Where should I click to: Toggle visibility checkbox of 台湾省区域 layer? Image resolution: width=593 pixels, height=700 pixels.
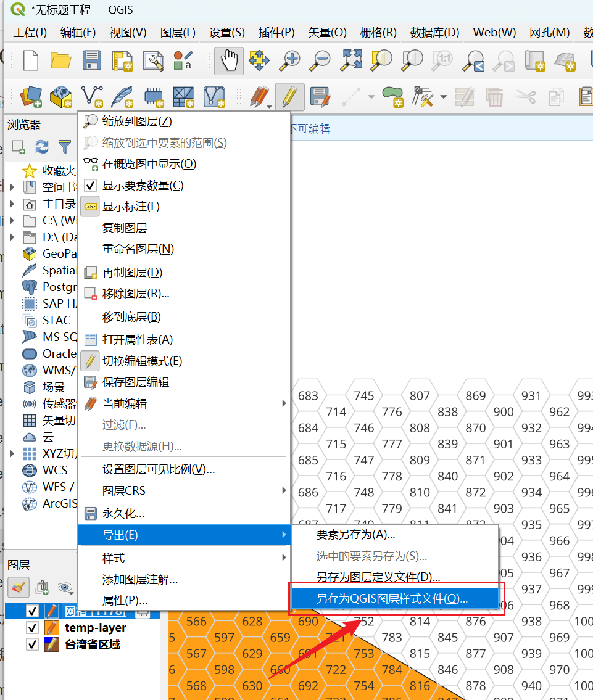pyautogui.click(x=32, y=644)
